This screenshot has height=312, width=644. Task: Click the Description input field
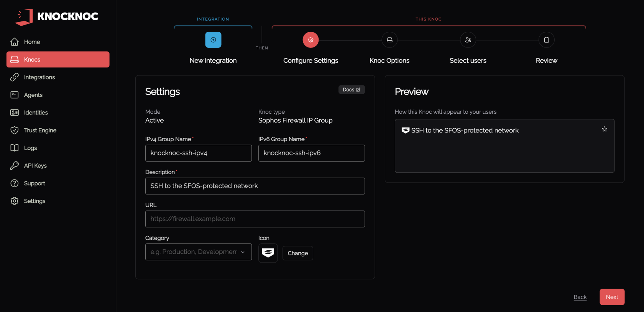255,186
